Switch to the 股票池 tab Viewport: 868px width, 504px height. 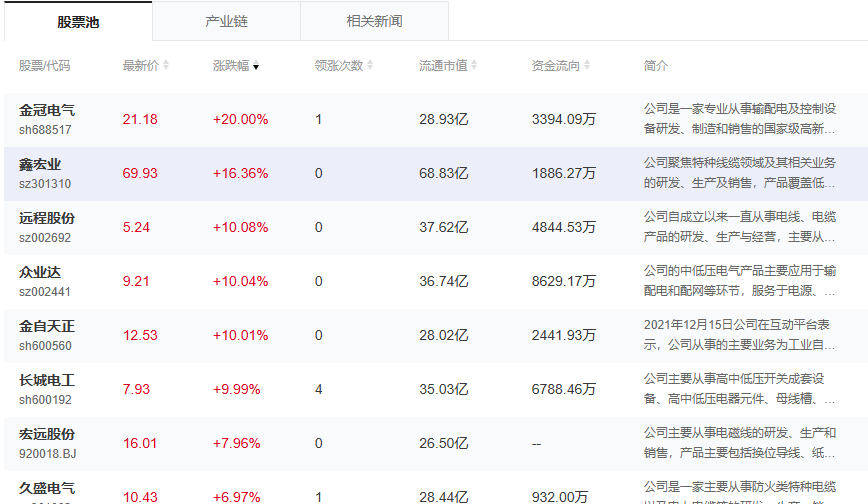[78, 22]
